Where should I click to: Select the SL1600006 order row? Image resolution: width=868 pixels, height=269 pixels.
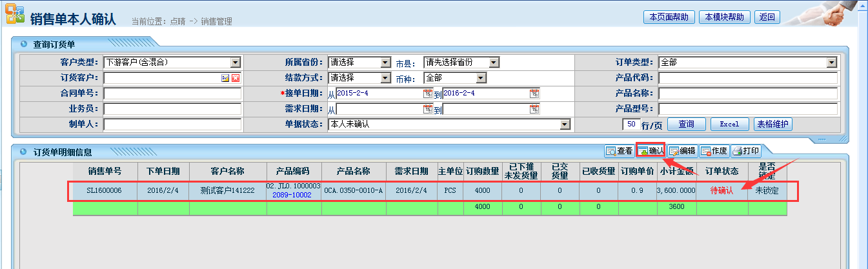(105, 191)
